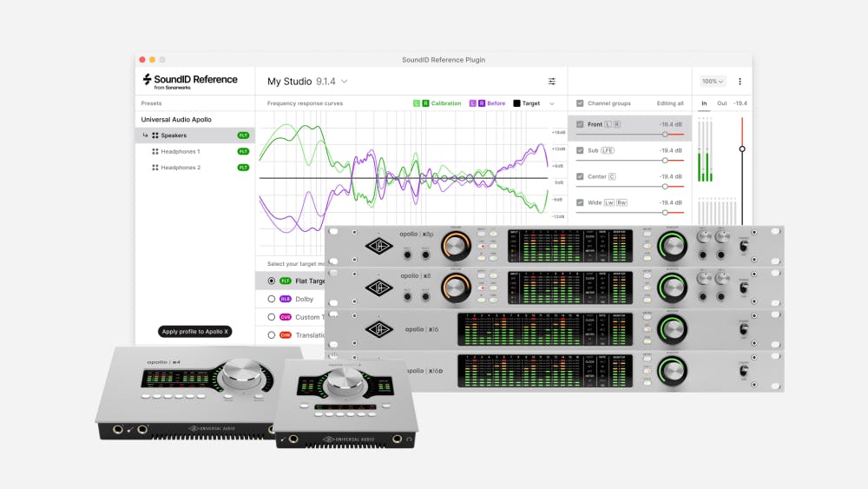The image size is (868, 489).
Task: Toggle the Front channel checkbox
Action: point(580,124)
